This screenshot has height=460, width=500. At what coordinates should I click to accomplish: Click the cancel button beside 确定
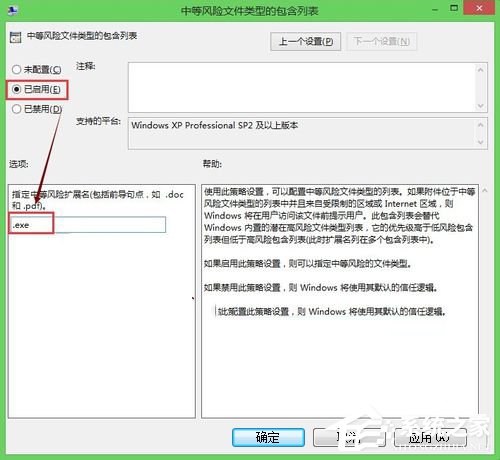349,437
